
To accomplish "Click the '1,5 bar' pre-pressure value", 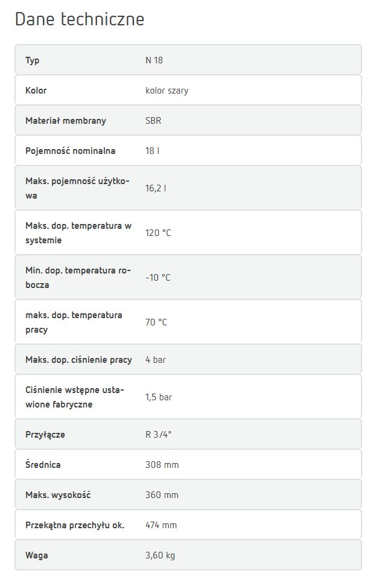I will (159, 397).
